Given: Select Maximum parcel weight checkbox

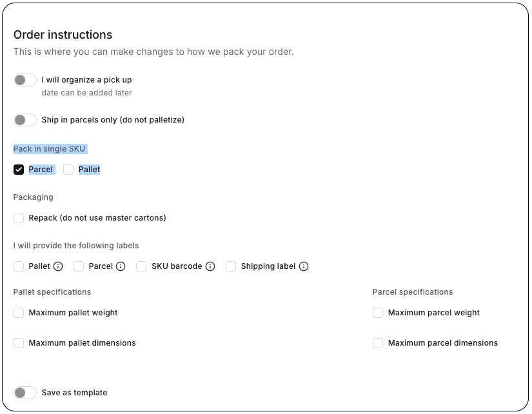Looking at the screenshot, I should (378, 313).
